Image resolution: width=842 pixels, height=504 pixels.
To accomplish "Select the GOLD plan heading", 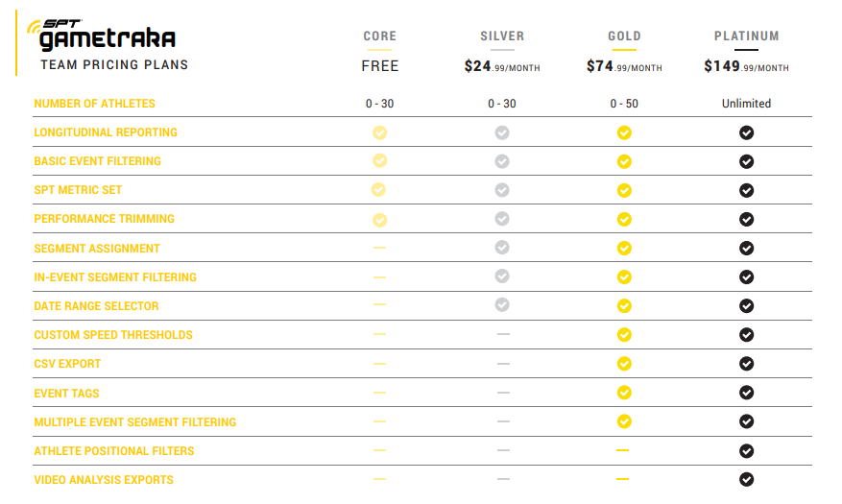I will (624, 36).
